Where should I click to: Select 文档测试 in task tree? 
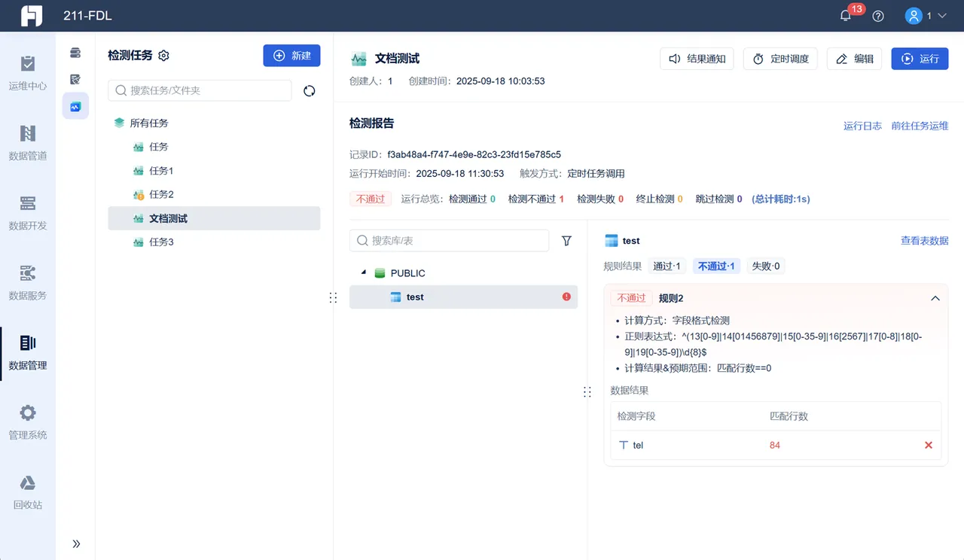(214, 218)
